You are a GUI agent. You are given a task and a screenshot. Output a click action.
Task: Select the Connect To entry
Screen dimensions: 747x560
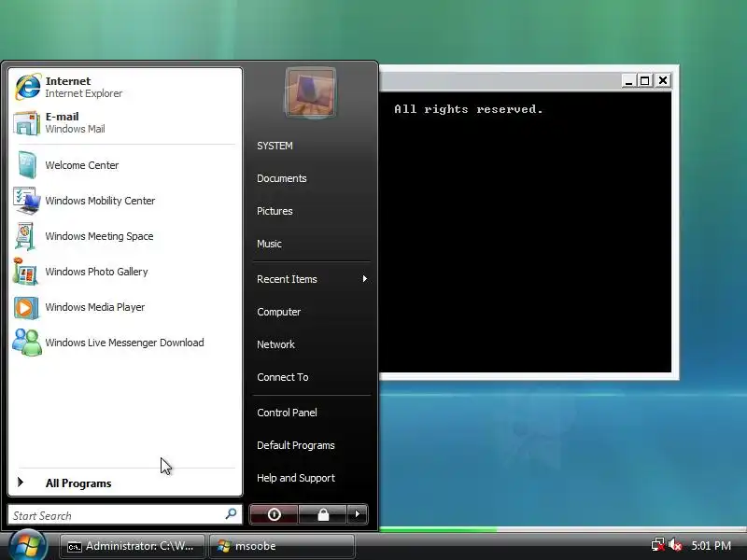[283, 377]
